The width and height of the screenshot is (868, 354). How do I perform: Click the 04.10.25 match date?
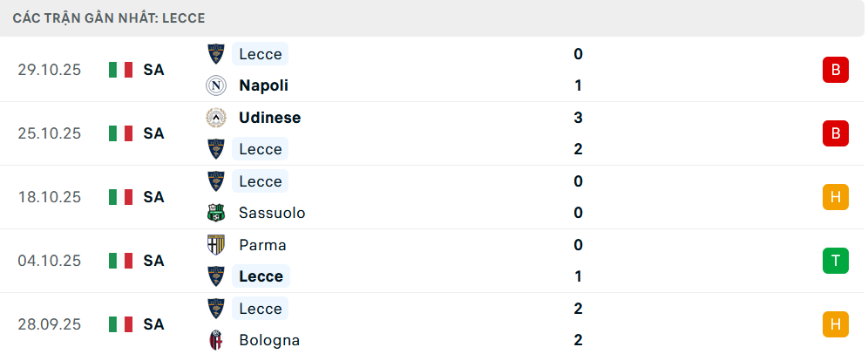pos(50,261)
